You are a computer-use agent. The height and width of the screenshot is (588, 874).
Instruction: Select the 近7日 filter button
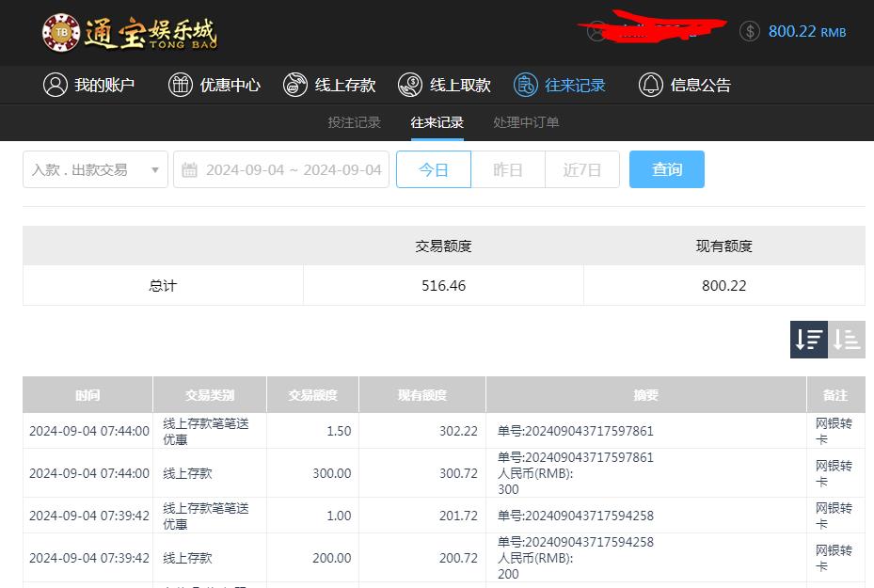click(x=582, y=169)
